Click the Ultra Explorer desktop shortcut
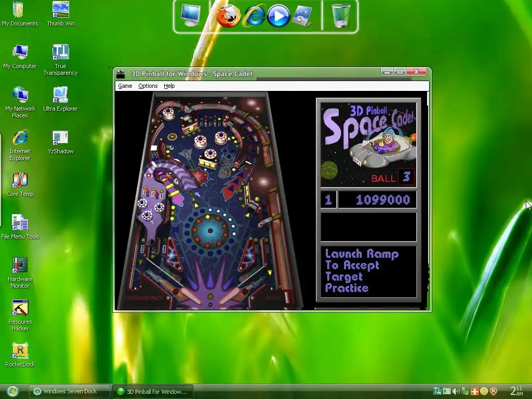Image resolution: width=532 pixels, height=399 pixels. pyautogui.click(x=60, y=99)
